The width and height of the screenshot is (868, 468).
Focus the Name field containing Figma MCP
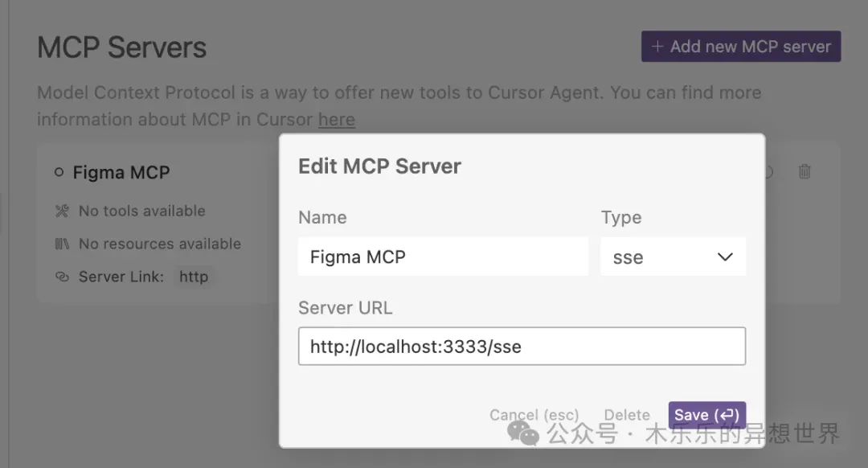pyautogui.click(x=443, y=257)
